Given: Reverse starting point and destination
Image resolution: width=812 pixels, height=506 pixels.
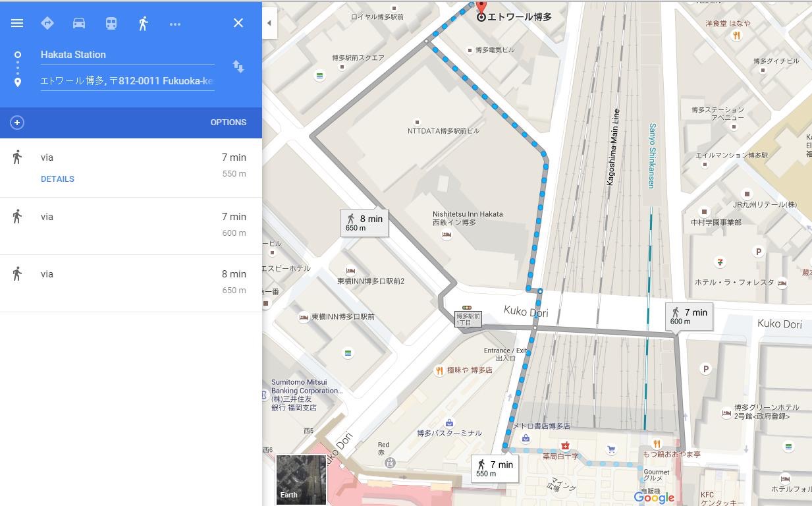Looking at the screenshot, I should 238,67.
